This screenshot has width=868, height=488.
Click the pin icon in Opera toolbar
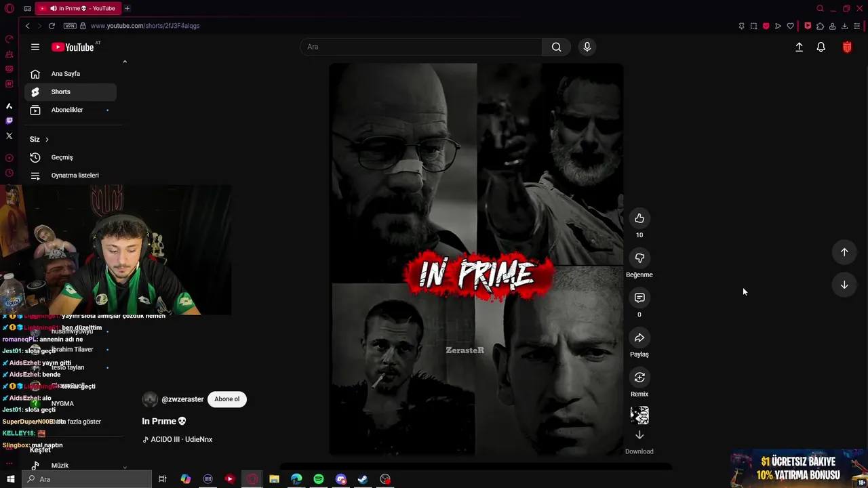tap(741, 26)
